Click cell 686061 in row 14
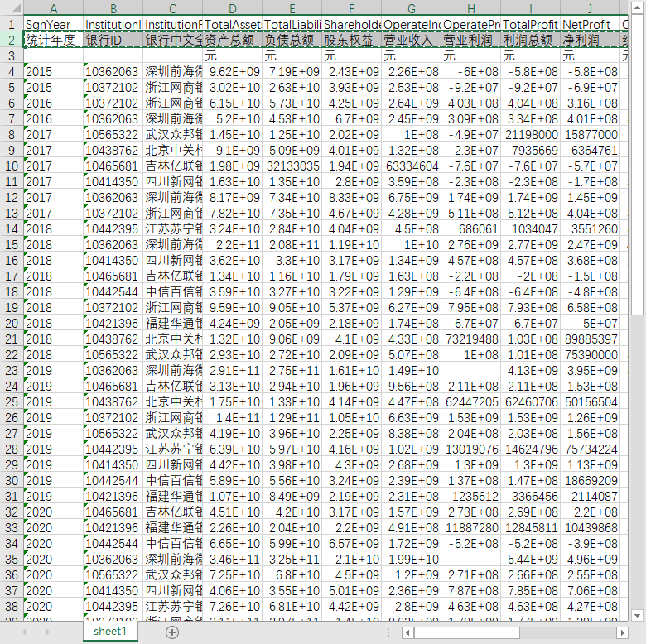 tap(471, 229)
